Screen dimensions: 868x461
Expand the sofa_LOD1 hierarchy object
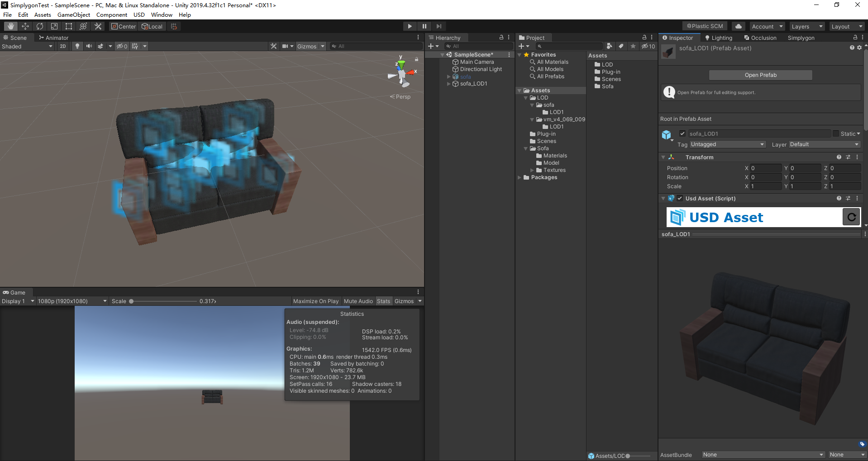tap(448, 84)
